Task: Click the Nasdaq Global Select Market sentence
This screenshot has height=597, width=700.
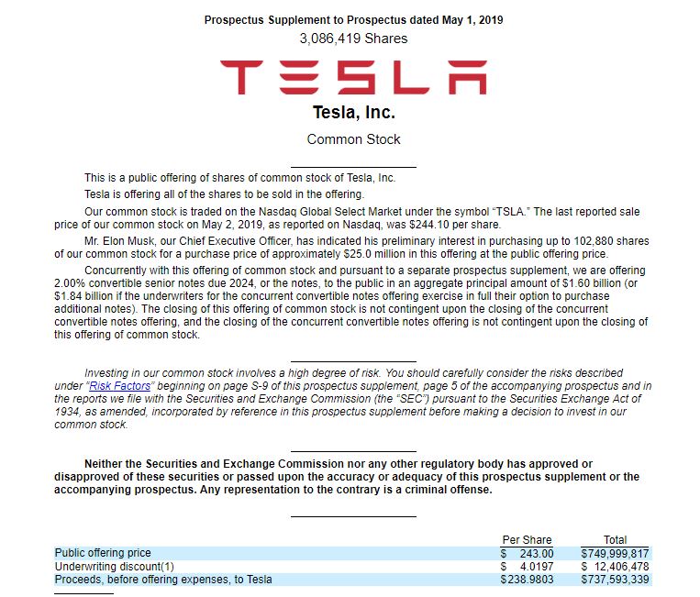Action: coord(347,217)
